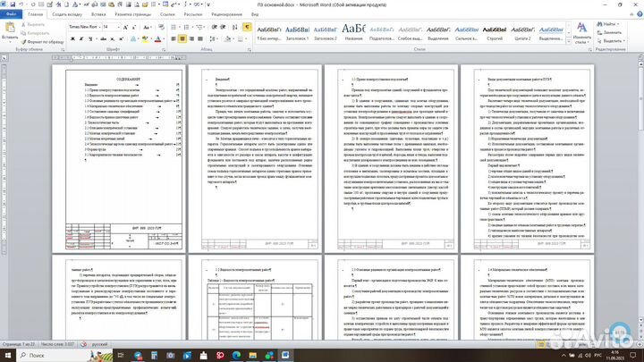
Task: Toggle align text left button
Action: [174, 39]
